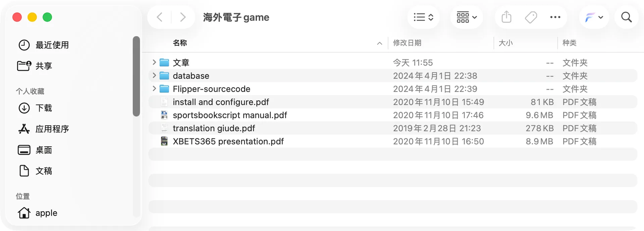Image resolution: width=644 pixels, height=231 pixels.
Task: Click the 278 KB size cell
Action: [539, 128]
